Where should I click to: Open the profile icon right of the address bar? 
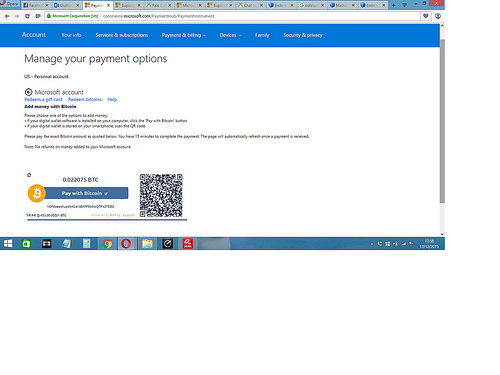pyautogui.click(x=438, y=16)
